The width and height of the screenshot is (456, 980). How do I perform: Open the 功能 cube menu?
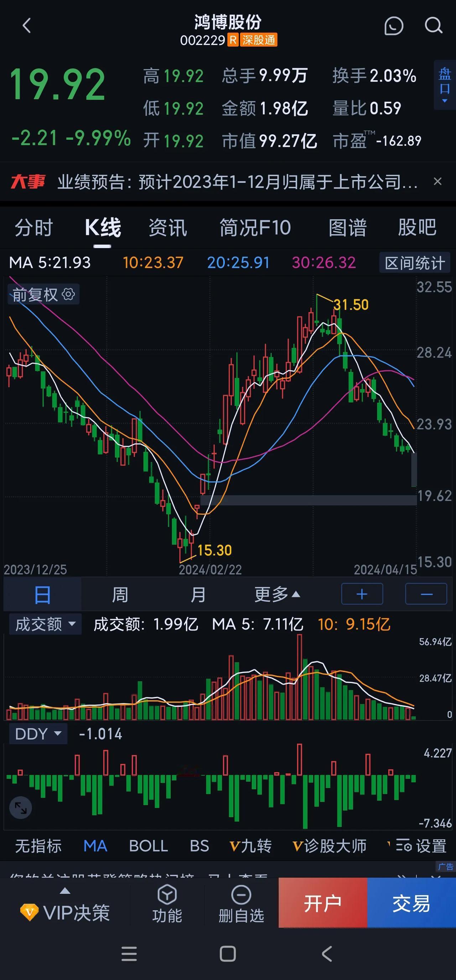point(167,904)
